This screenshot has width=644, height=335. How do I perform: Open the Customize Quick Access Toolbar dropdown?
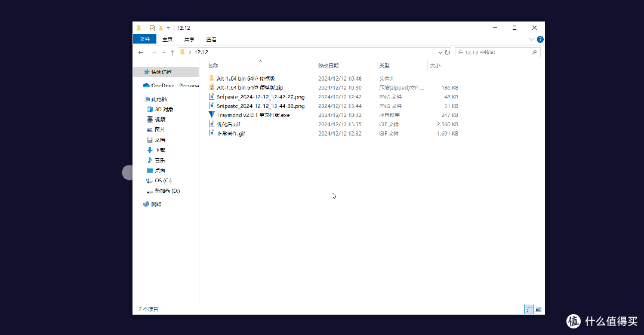tap(168, 28)
